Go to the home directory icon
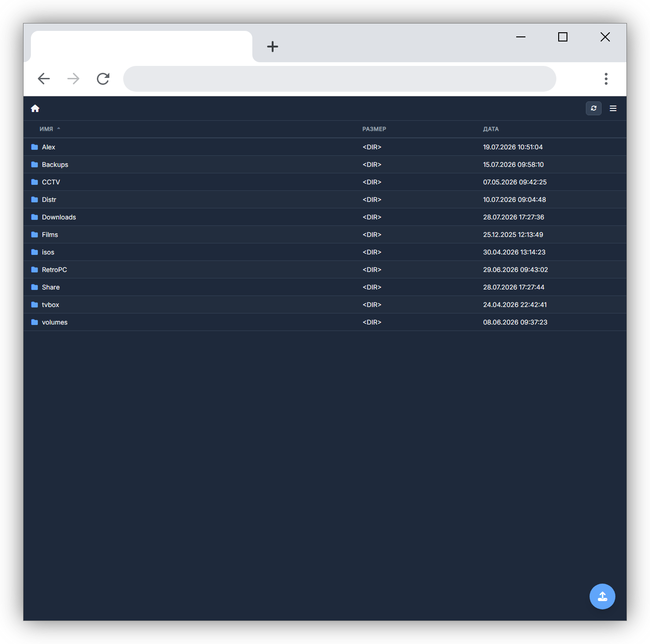650x644 pixels. (x=35, y=108)
